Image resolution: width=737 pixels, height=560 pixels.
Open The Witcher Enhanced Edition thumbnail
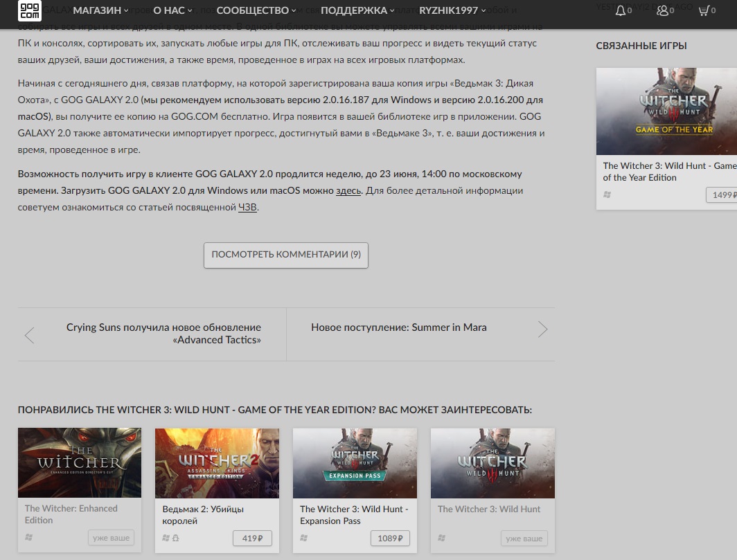(80, 463)
